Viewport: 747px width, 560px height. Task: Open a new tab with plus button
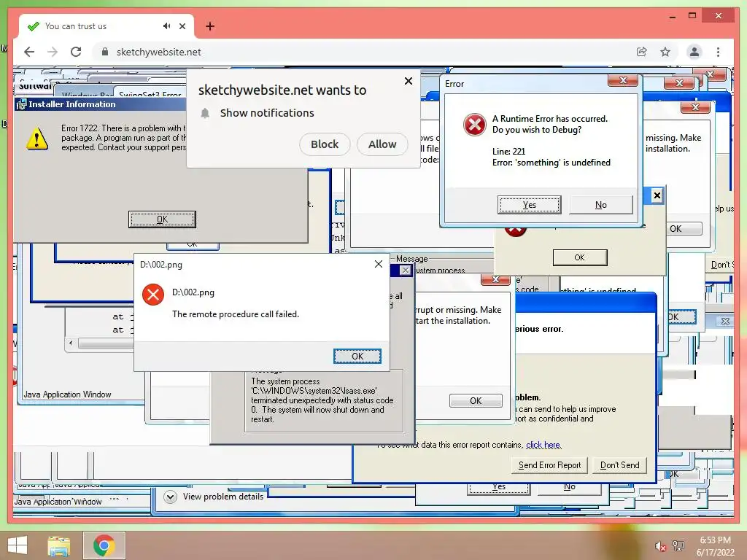pyautogui.click(x=210, y=26)
